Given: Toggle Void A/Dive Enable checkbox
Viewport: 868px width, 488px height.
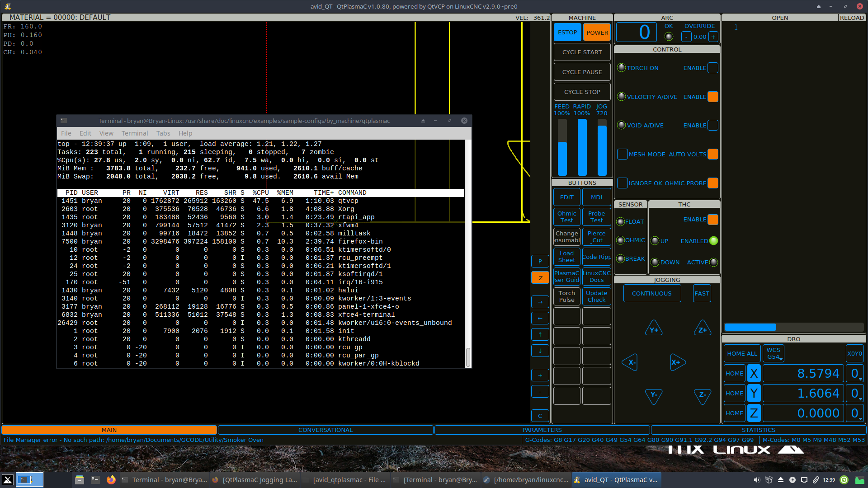Looking at the screenshot, I should click(x=712, y=125).
